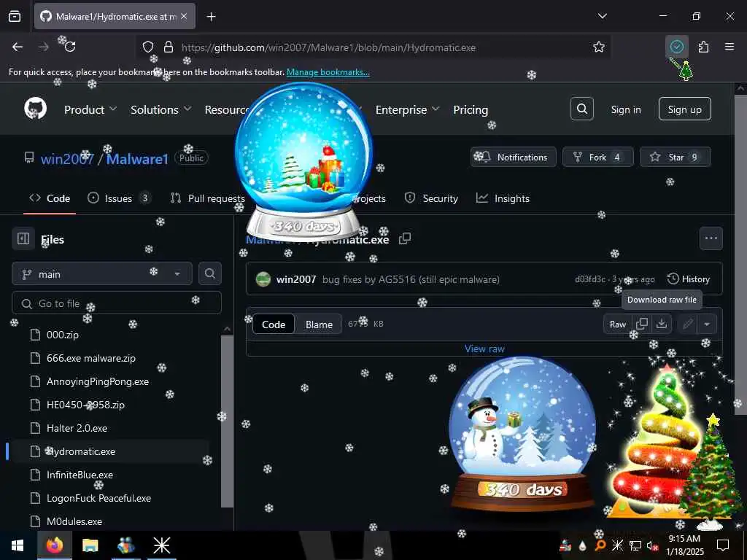The height and width of the screenshot is (560, 747).
Task: Switch to the Security tab
Action: point(431,198)
